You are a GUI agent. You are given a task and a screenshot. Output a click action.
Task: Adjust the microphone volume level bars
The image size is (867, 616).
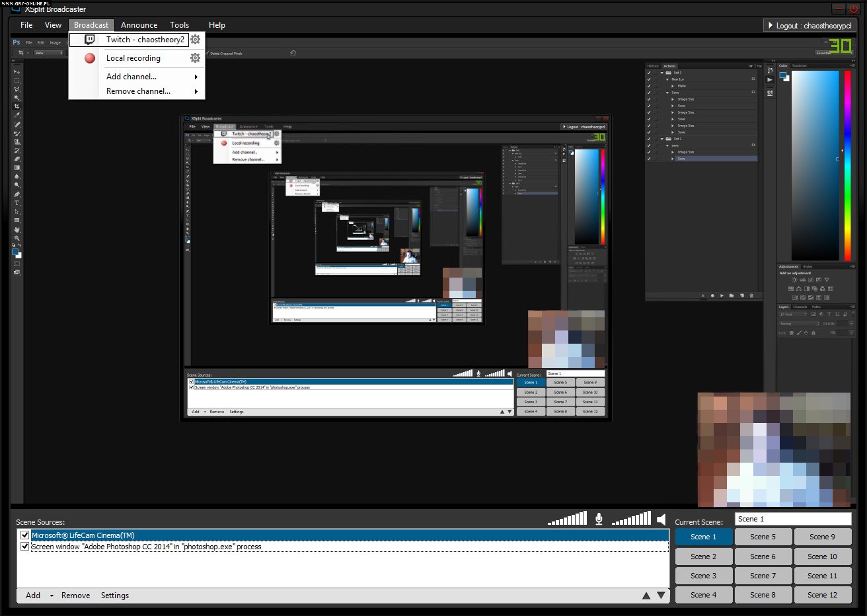pyautogui.click(x=567, y=519)
